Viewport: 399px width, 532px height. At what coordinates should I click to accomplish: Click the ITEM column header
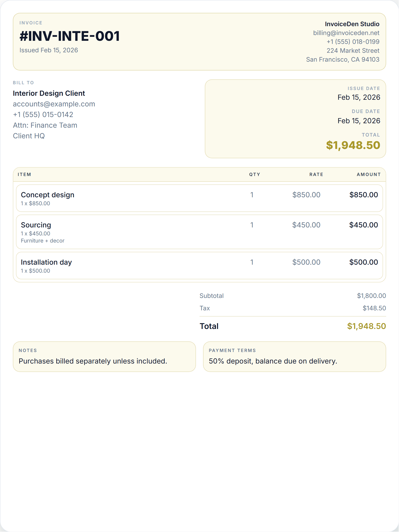click(24, 174)
